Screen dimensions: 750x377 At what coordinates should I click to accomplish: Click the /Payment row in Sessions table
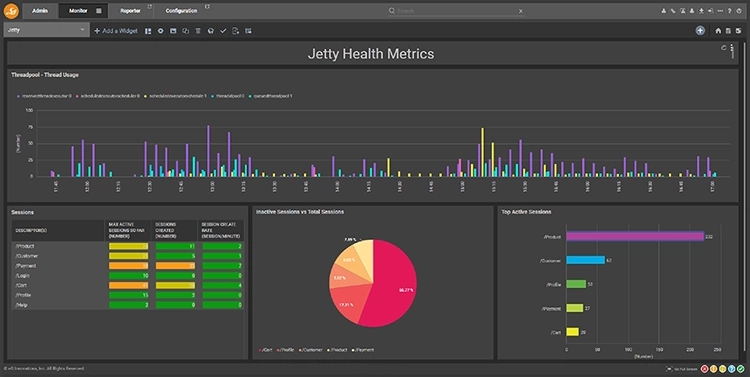point(128,266)
